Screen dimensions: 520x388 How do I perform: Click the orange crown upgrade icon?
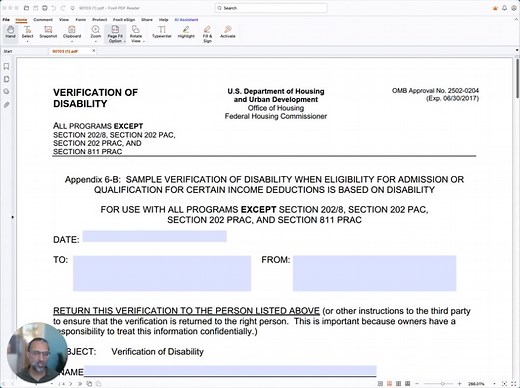[x=495, y=8]
